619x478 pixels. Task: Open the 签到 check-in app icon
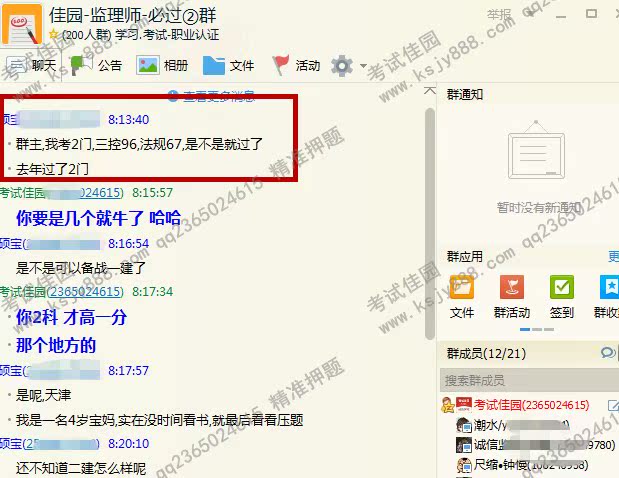(562, 296)
